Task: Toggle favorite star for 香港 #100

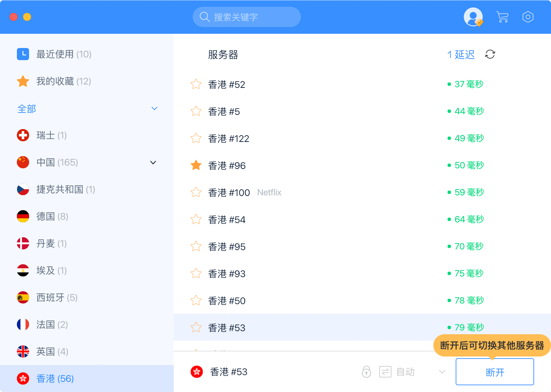Action: pyautogui.click(x=196, y=192)
